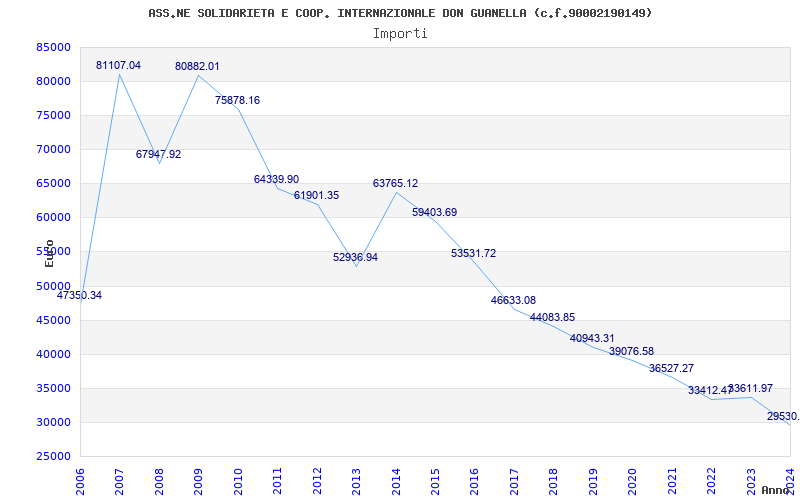Click the y-axis tick 85000
Screen dimensions: 800x500
point(54,47)
